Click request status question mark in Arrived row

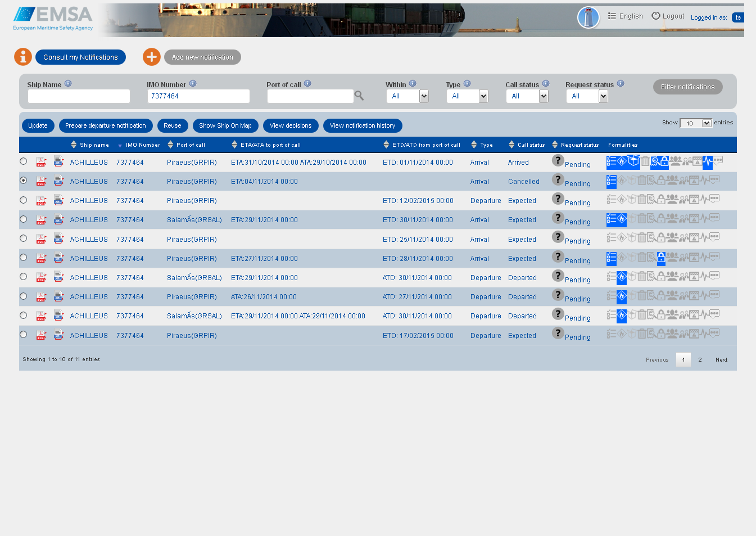click(558, 161)
